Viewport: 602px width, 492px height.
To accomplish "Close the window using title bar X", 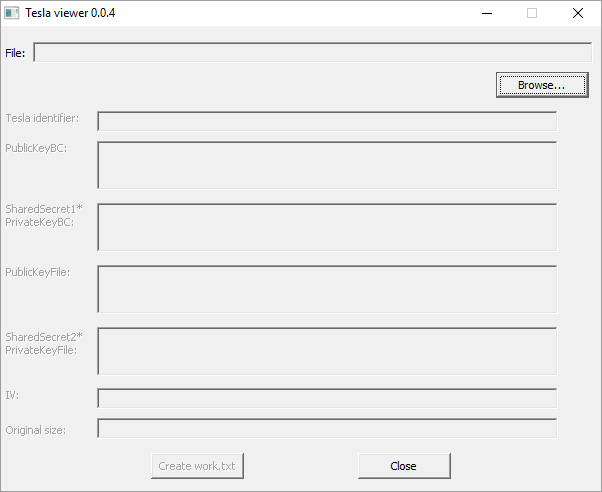I will pyautogui.click(x=578, y=13).
